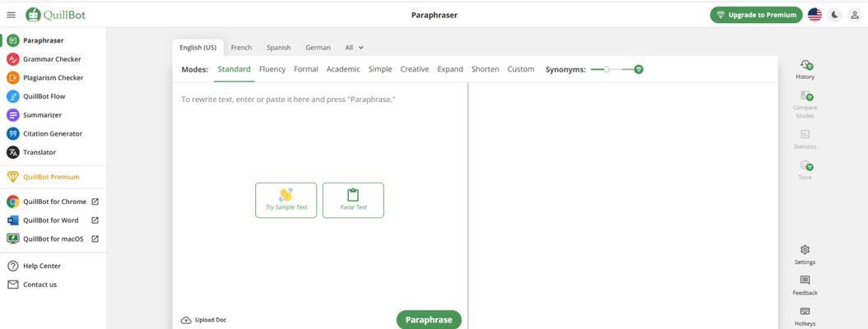
Task: Click the Paraphraser page title
Action: pyautogui.click(x=434, y=15)
